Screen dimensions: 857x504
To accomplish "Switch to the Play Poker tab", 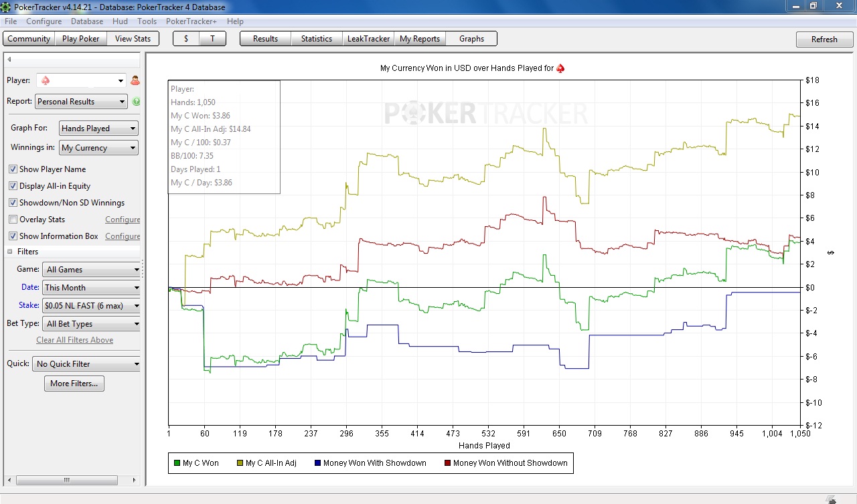I will (81, 39).
